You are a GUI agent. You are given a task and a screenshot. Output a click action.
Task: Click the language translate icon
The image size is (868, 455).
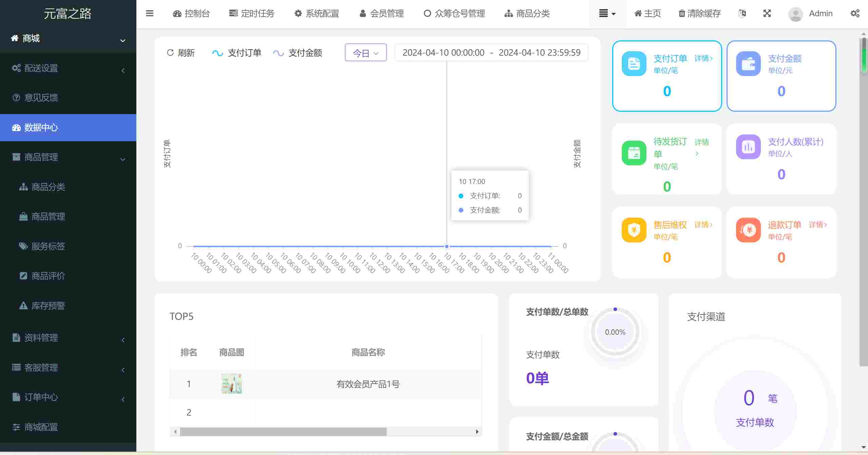742,14
